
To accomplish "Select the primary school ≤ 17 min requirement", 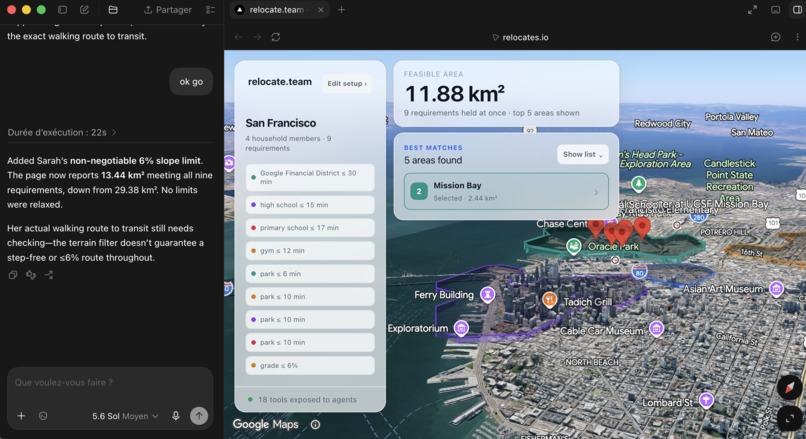I will pos(310,228).
